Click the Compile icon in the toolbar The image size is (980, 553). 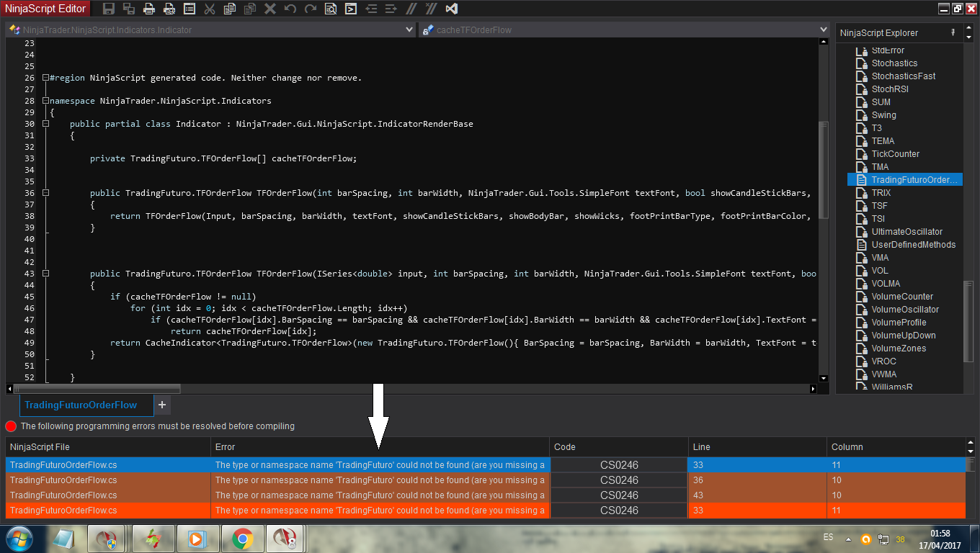pos(351,9)
